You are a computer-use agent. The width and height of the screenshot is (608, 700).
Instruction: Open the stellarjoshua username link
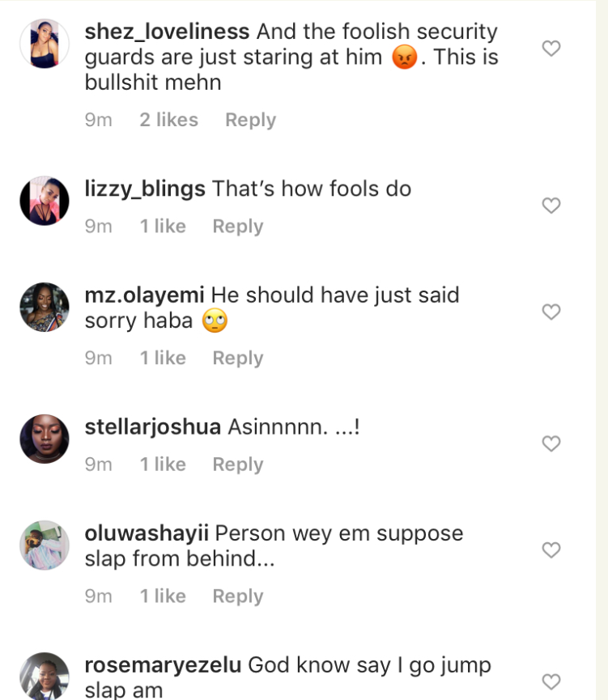[x=152, y=427]
